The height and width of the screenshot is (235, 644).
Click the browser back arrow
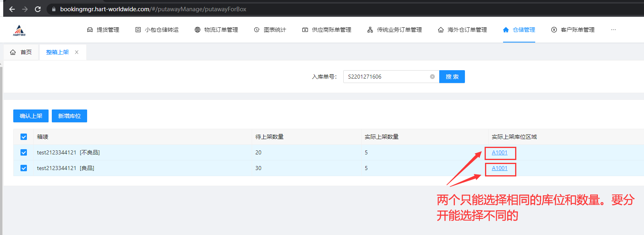[12, 9]
